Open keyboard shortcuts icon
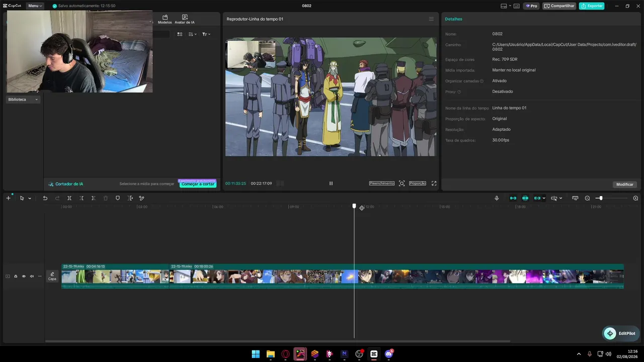 tap(517, 6)
